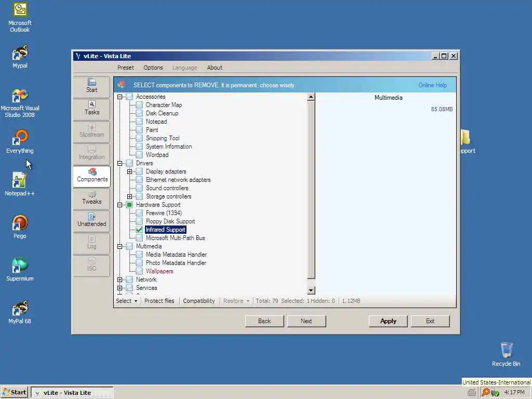Open the Options menu

coord(153,68)
